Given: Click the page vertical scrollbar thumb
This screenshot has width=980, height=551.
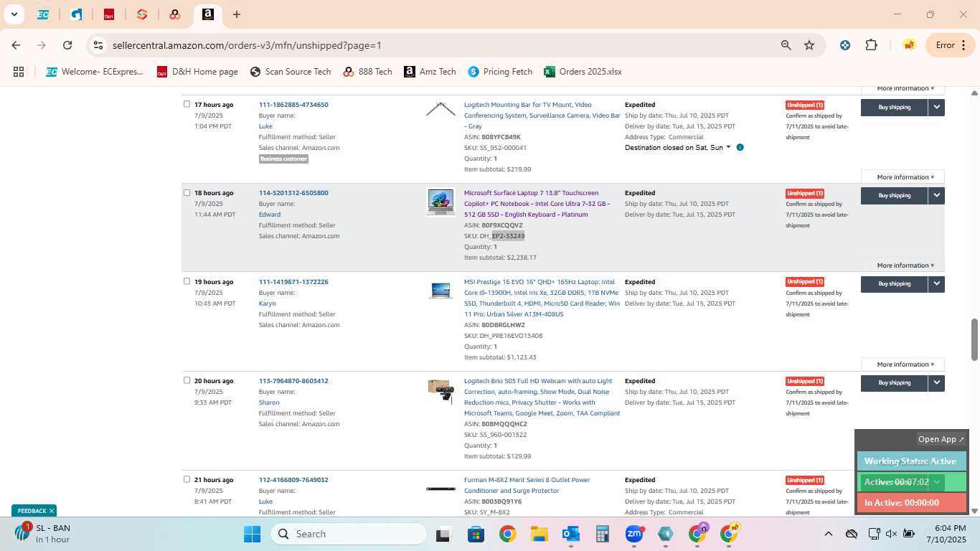Looking at the screenshot, I should (974, 339).
